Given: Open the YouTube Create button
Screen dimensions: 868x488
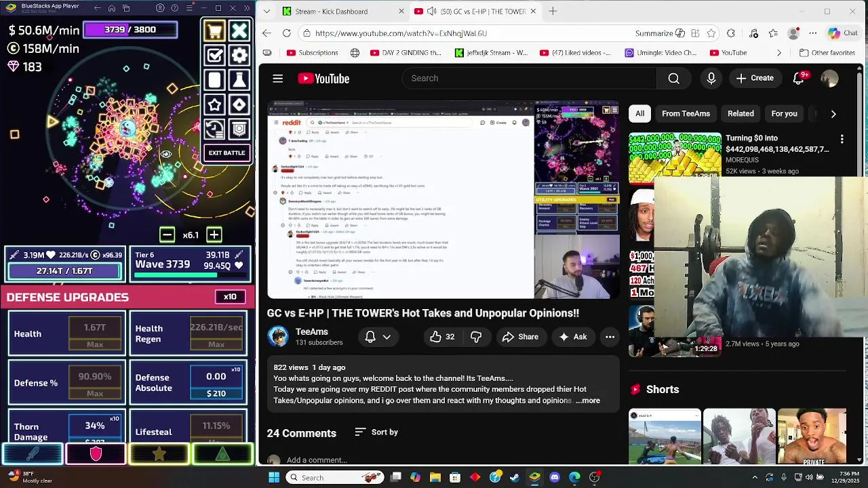Looking at the screenshot, I should pyautogui.click(x=755, y=79).
